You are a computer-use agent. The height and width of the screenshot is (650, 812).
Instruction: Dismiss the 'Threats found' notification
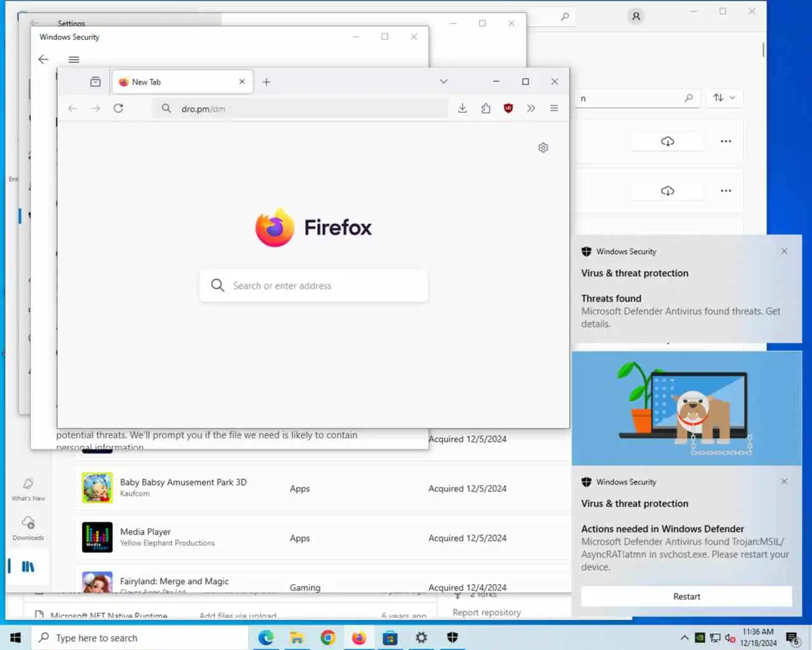pyautogui.click(x=784, y=251)
